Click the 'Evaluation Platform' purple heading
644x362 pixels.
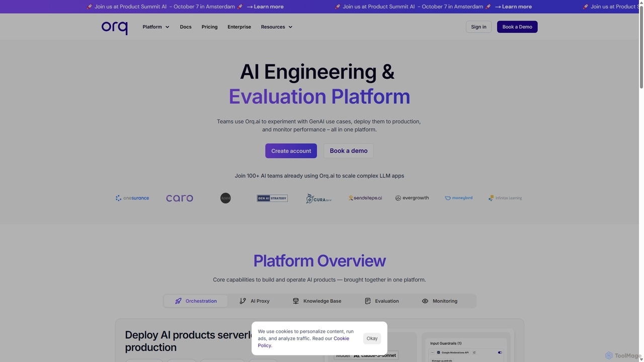click(319, 97)
